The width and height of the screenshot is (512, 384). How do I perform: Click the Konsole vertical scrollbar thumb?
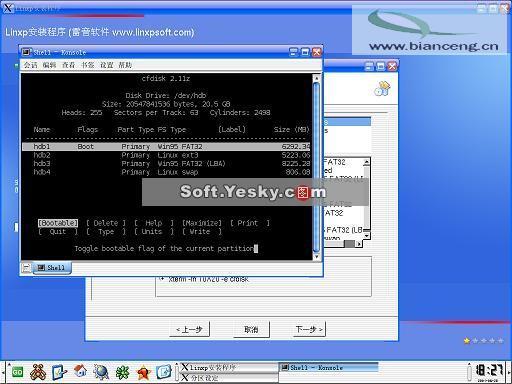point(317,167)
